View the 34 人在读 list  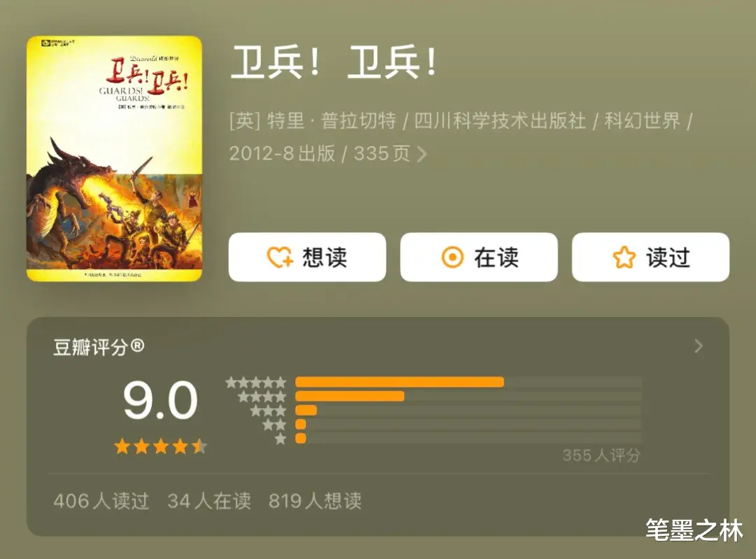(209, 501)
